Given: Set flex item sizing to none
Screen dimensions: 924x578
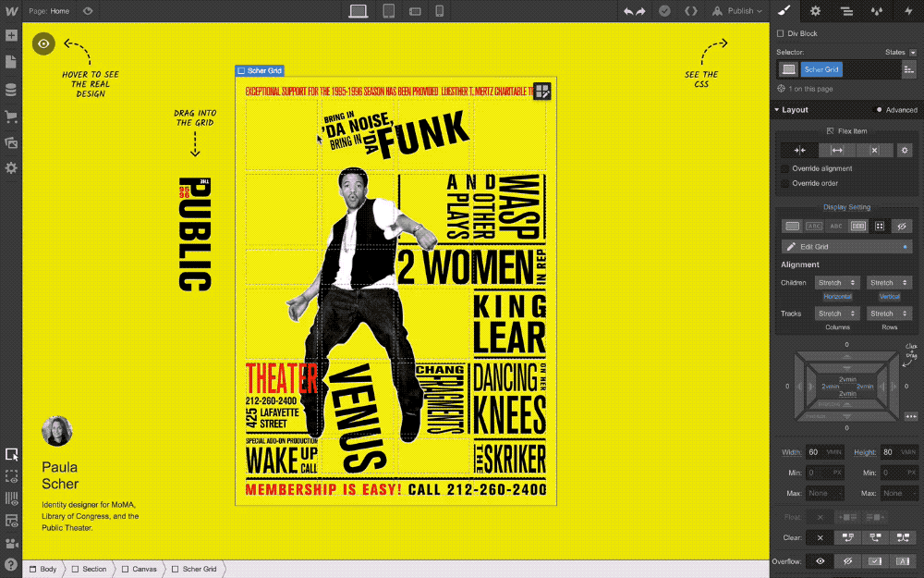Looking at the screenshot, I should click(874, 151).
